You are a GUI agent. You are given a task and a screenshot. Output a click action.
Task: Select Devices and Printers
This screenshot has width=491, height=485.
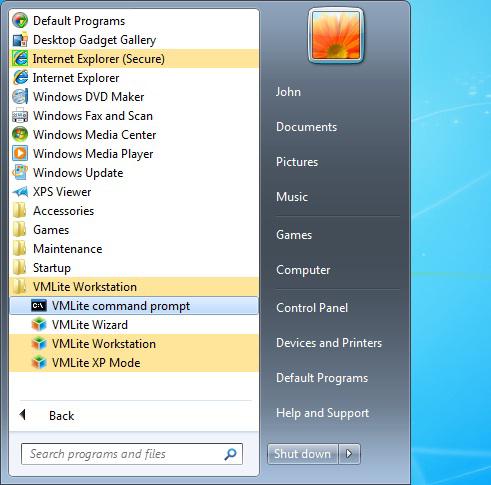pos(329,343)
